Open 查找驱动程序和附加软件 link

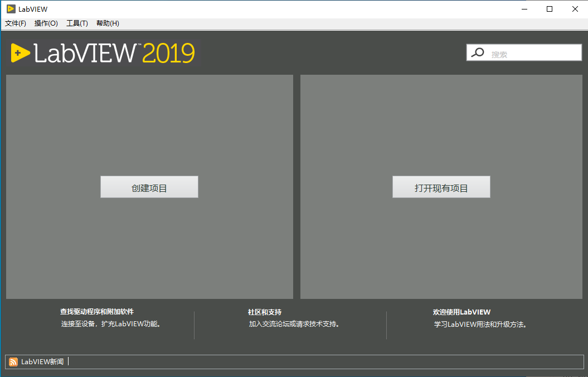(97, 312)
